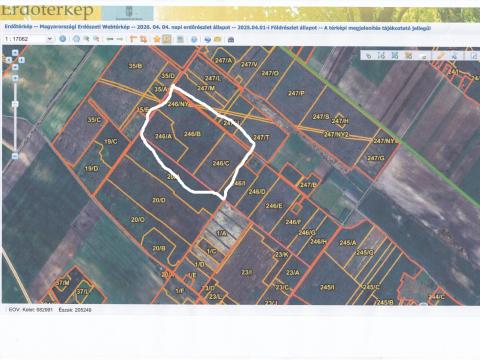480x360 pixels.
Task: Select the zoom-in magnifier tool
Action: coord(86,39)
